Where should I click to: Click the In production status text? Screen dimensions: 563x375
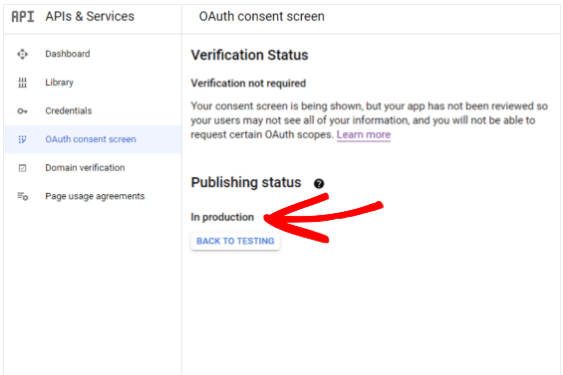[222, 217]
